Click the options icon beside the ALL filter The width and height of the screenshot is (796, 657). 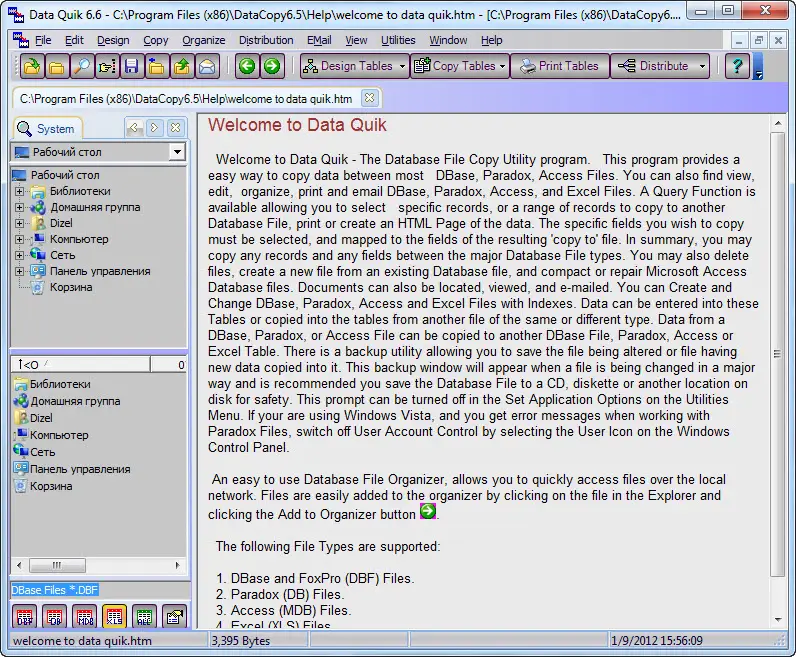(x=175, y=616)
